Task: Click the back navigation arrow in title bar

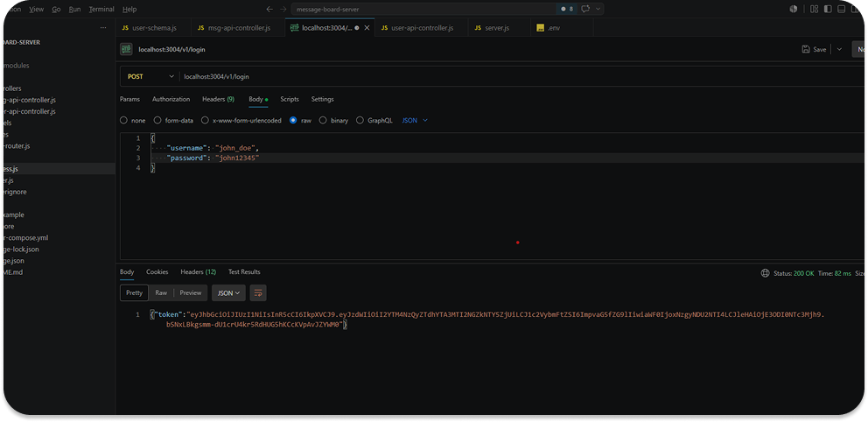Action: [269, 10]
